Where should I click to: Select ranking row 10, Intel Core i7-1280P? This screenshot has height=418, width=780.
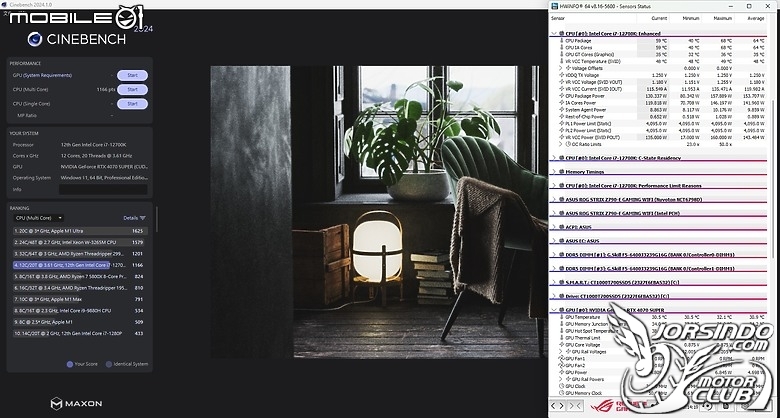point(79,333)
